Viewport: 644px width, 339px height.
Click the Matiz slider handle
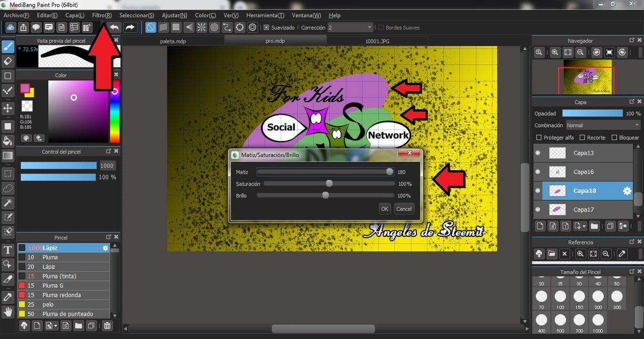point(389,172)
